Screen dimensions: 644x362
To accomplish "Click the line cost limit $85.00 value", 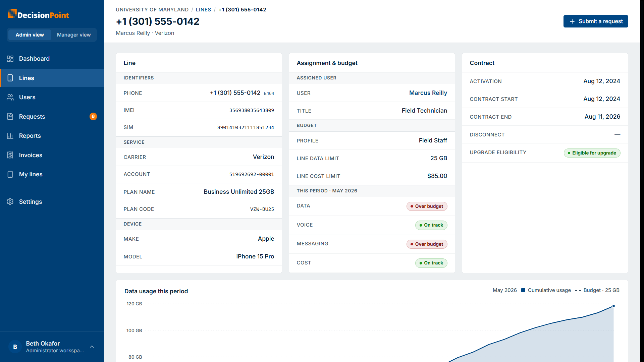I will [437, 176].
